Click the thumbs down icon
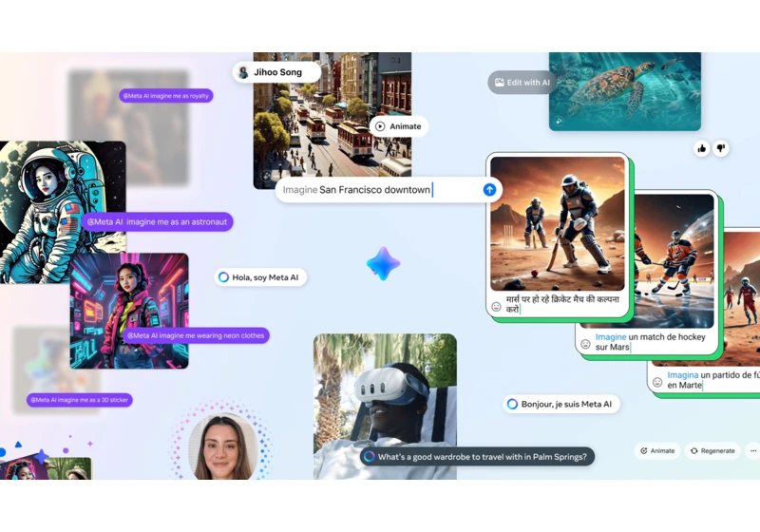 [x=721, y=148]
